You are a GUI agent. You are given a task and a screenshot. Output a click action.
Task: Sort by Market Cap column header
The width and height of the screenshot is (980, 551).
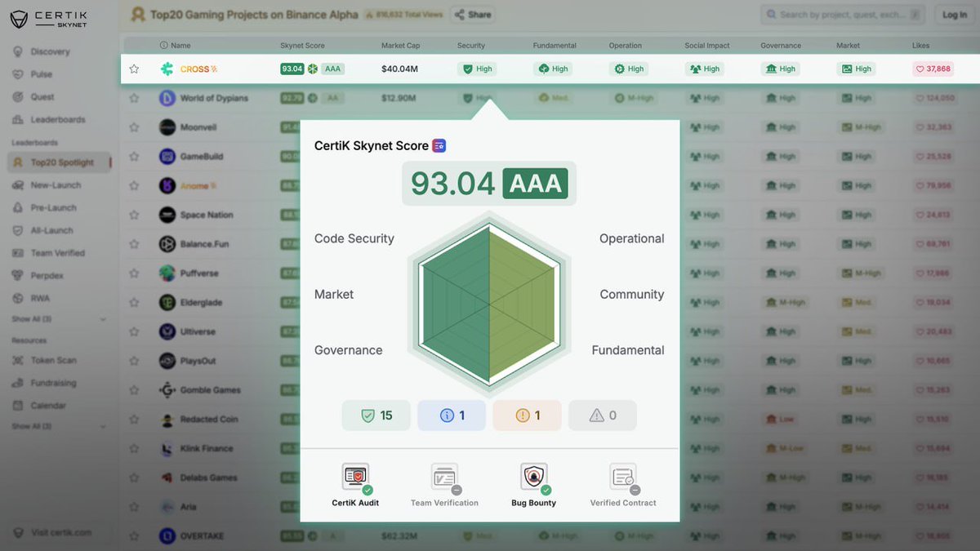pyautogui.click(x=399, y=46)
